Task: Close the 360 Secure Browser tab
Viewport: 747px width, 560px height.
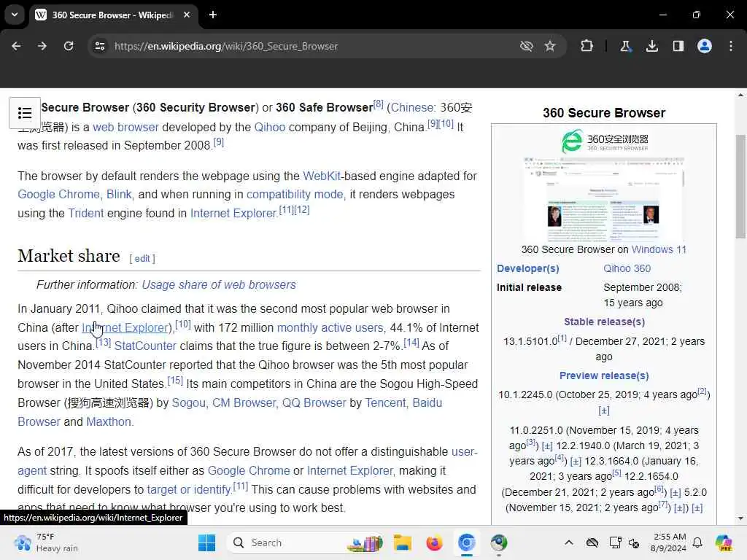Action: [x=187, y=15]
